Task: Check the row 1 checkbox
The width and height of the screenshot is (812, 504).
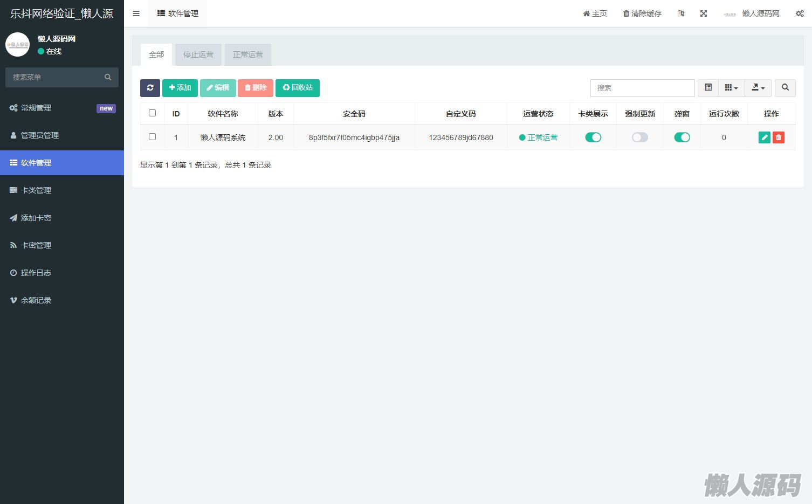Action: [x=152, y=137]
